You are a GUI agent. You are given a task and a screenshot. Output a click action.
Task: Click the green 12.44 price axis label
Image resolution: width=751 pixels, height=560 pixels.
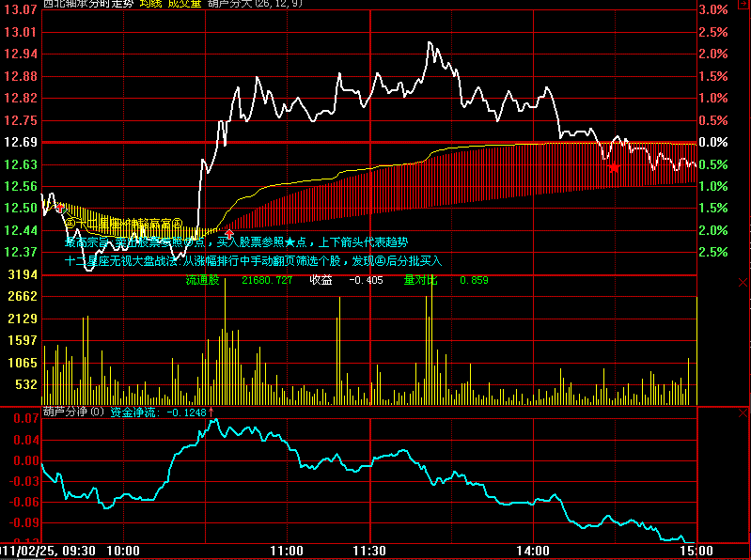coord(20,230)
